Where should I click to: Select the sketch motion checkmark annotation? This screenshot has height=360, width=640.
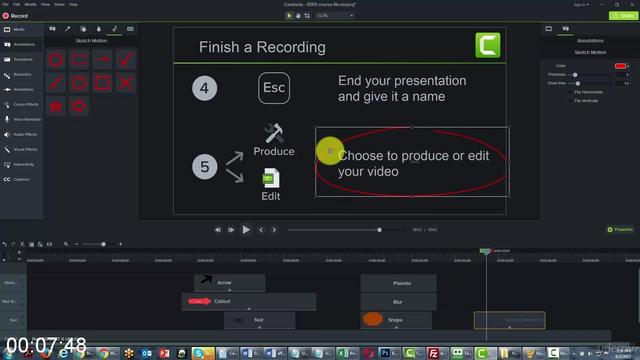(x=125, y=60)
